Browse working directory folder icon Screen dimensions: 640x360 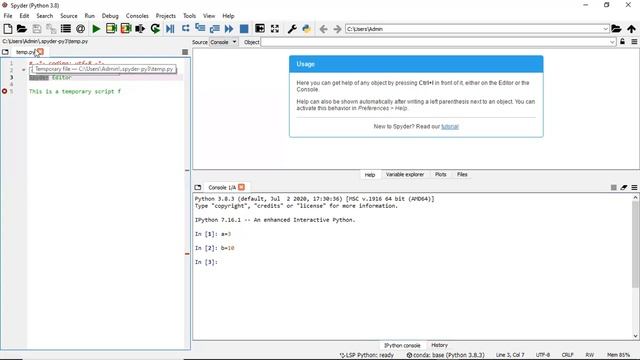pos(616,29)
